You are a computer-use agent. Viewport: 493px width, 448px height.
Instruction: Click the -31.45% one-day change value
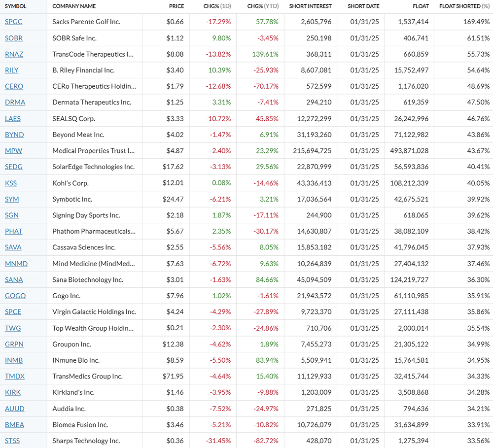tap(218, 441)
